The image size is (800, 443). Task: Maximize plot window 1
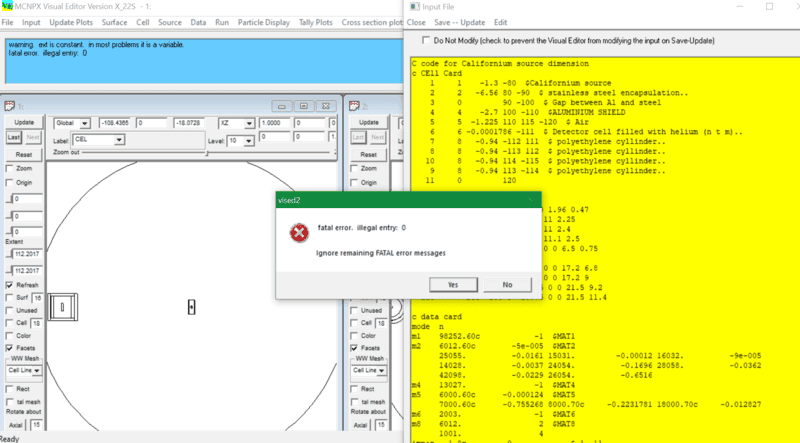tap(301, 105)
